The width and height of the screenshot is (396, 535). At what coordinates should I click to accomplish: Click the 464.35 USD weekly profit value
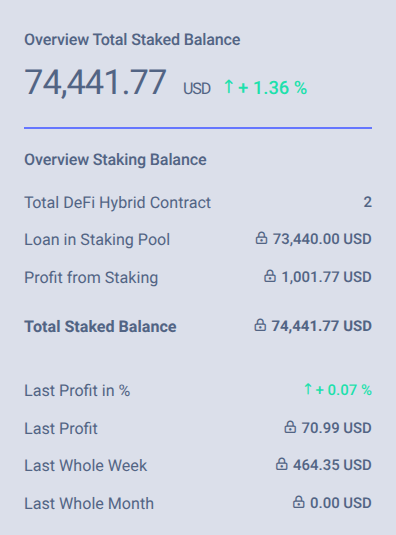(x=332, y=465)
